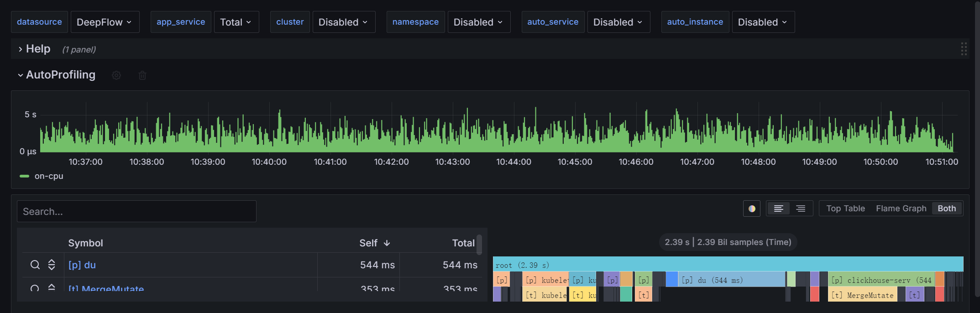Open the cluster Disabled dropdown
The image size is (980, 313).
pos(344,22)
